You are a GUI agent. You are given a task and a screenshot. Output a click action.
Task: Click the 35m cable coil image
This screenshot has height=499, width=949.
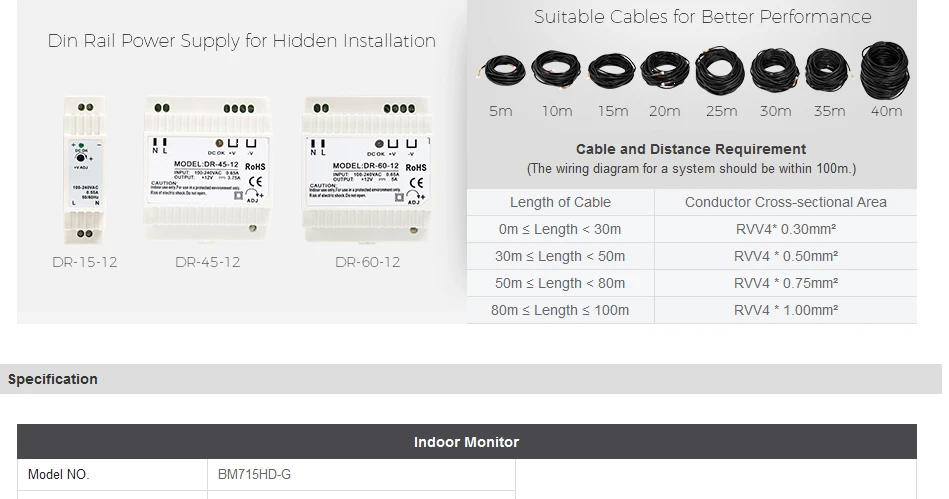[x=829, y=70]
